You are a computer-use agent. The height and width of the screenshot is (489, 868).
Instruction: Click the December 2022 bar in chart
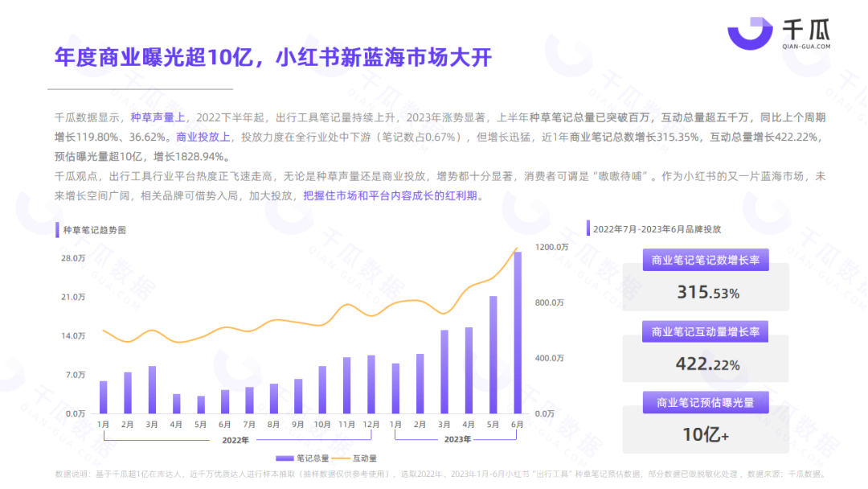pyautogui.click(x=371, y=384)
